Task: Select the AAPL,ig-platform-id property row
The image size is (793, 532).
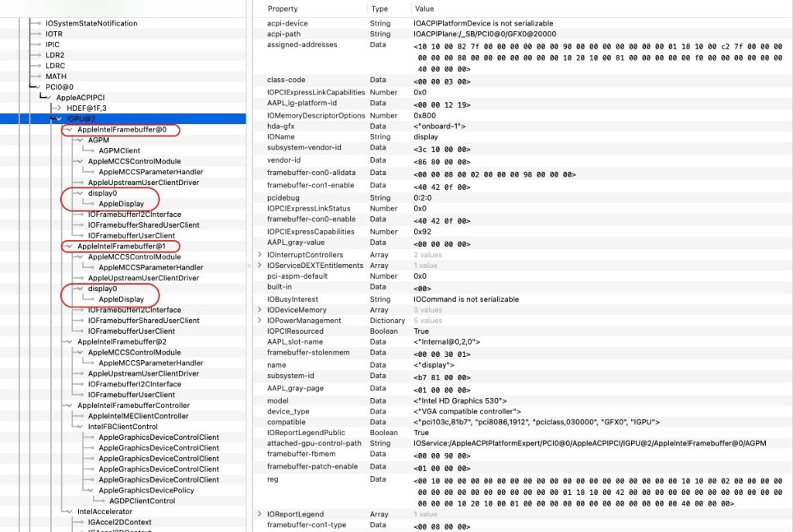Action: coord(523,103)
